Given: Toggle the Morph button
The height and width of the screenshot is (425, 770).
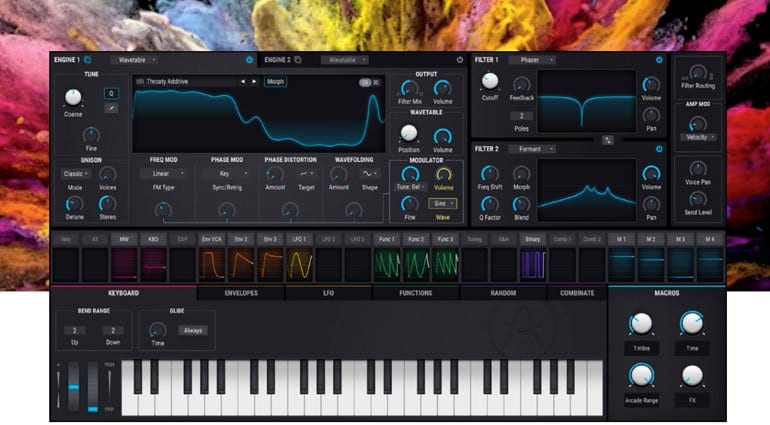Looking at the screenshot, I should [x=275, y=82].
